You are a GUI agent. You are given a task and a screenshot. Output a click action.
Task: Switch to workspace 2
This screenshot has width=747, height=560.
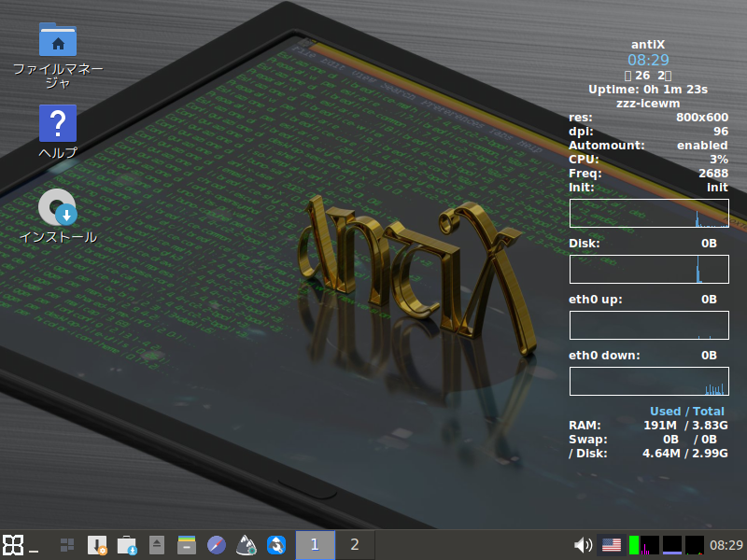355,545
